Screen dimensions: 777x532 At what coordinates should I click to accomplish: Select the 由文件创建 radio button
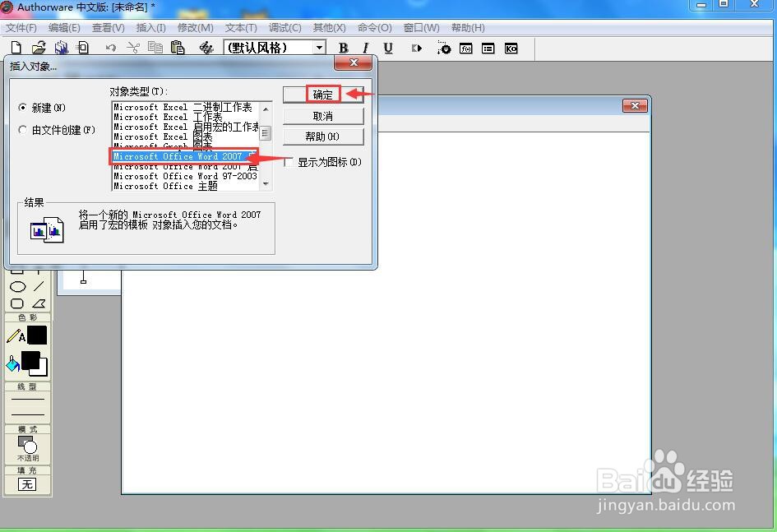[x=22, y=130]
